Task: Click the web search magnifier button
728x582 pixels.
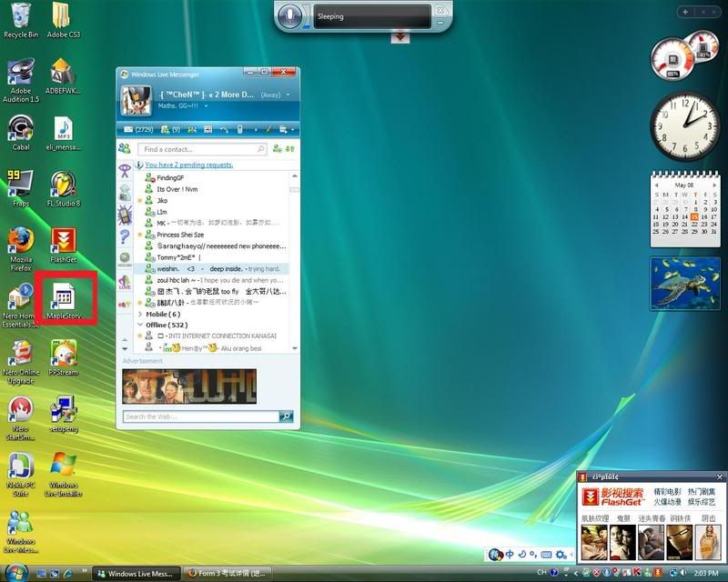Action: [287, 416]
